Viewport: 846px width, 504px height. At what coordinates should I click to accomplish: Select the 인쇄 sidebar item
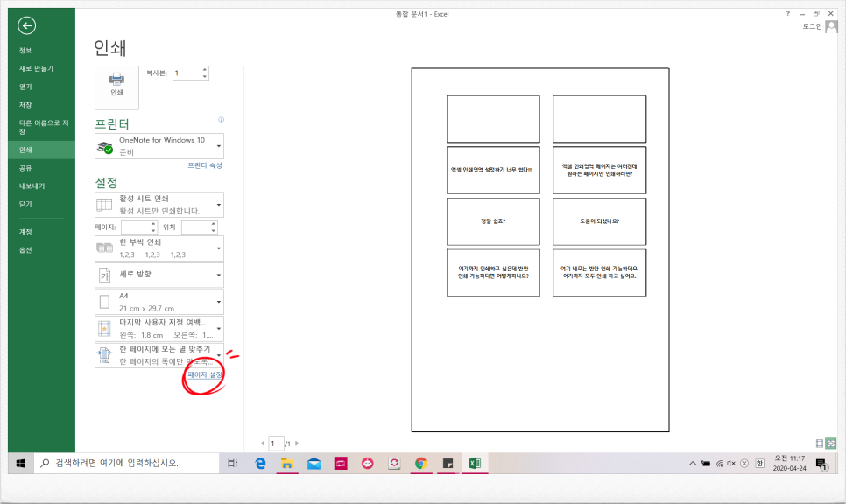pos(41,150)
